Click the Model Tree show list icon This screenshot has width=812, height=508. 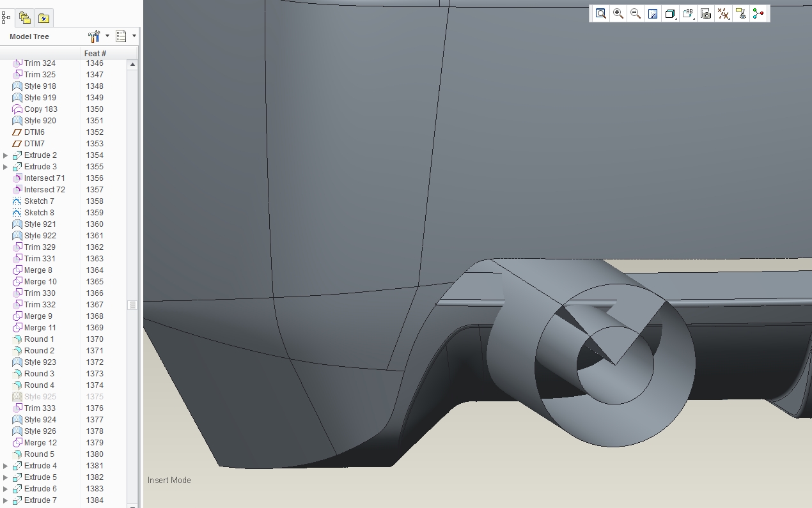121,36
